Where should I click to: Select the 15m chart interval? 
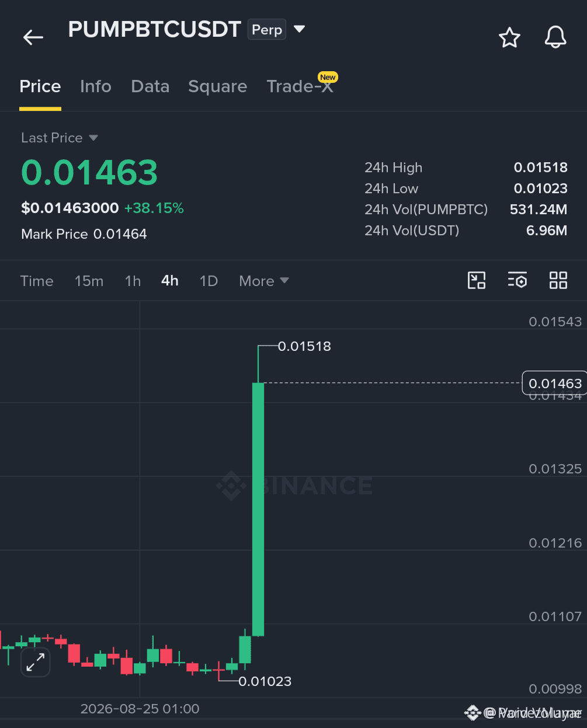pyautogui.click(x=89, y=281)
